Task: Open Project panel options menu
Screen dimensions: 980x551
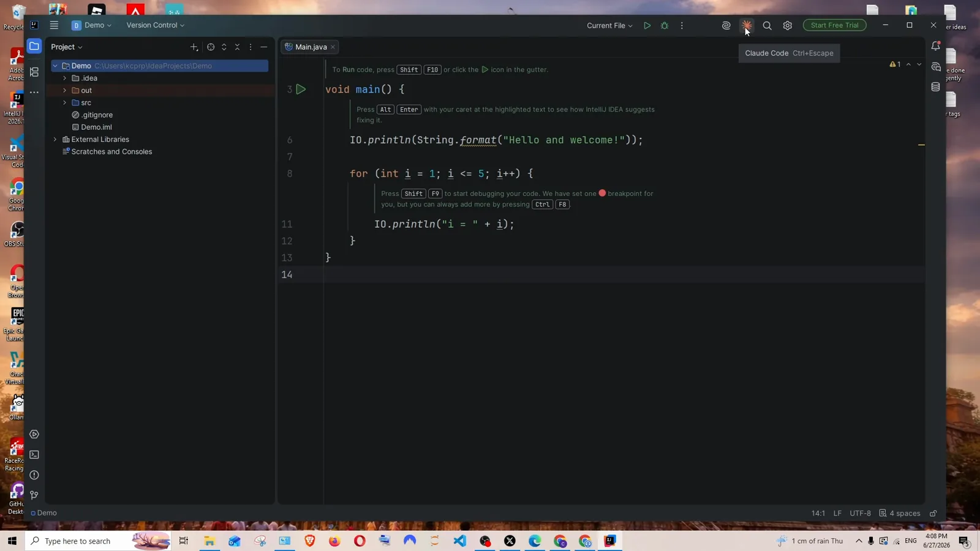Action: pyautogui.click(x=251, y=47)
